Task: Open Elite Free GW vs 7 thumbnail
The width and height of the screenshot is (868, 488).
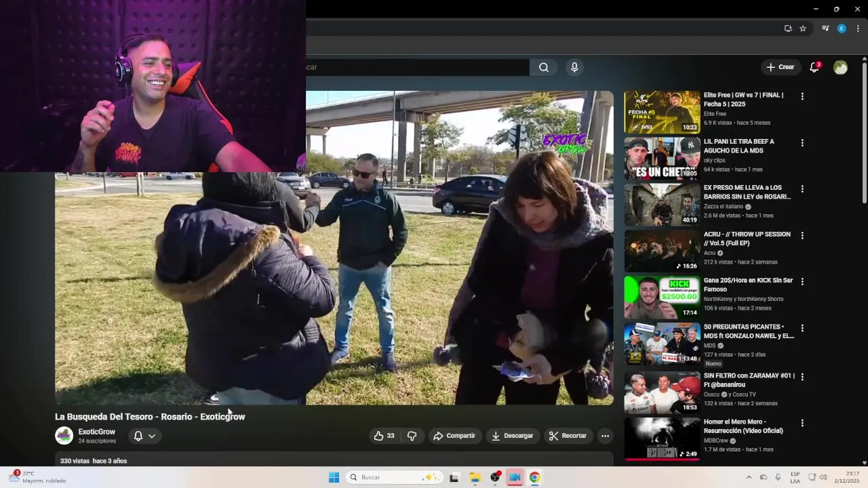Action: click(x=662, y=112)
